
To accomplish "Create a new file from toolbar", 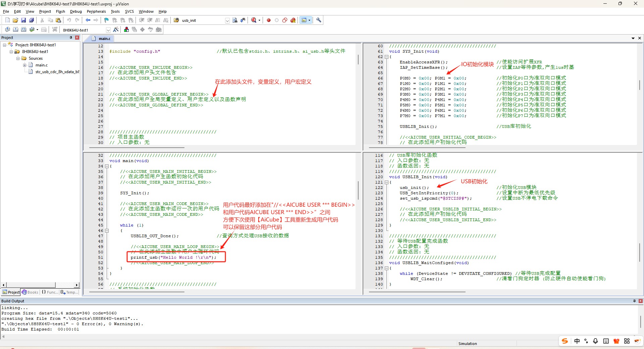I will [7, 20].
